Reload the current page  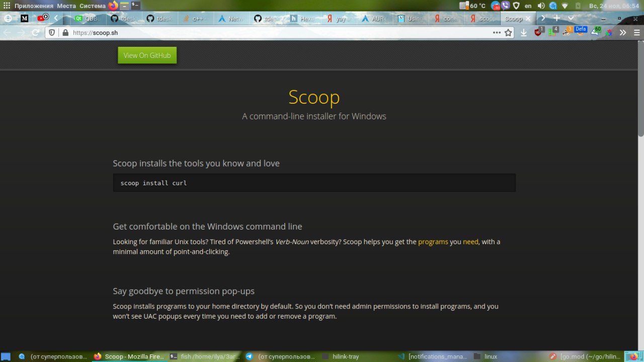35,32
